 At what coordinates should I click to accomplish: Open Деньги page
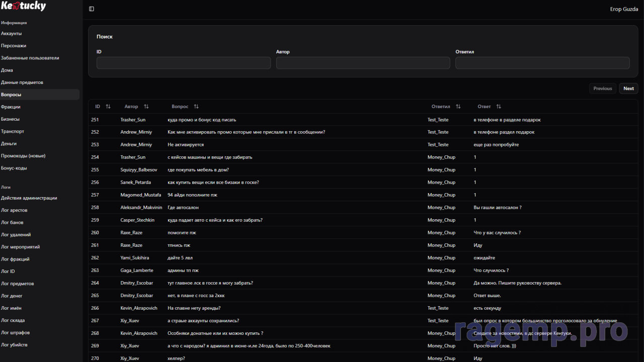(9, 144)
